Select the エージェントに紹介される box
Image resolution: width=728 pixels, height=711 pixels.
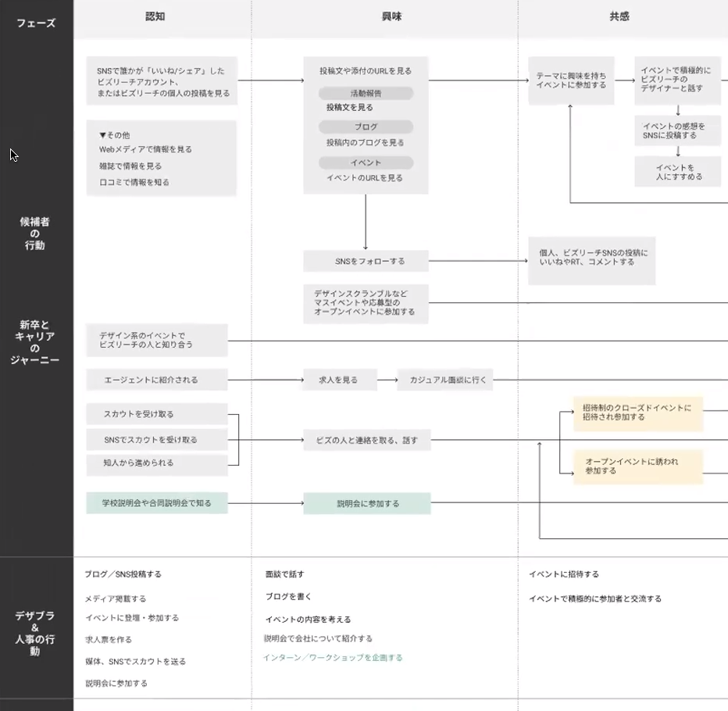[157, 380]
